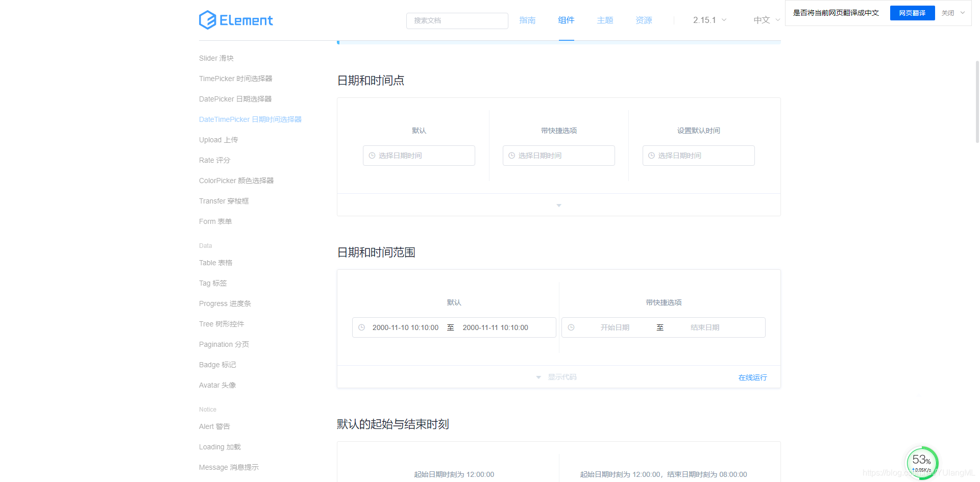Open Slider 滑块 in sidebar
Image resolution: width=980 pixels, height=482 pixels.
216,58
